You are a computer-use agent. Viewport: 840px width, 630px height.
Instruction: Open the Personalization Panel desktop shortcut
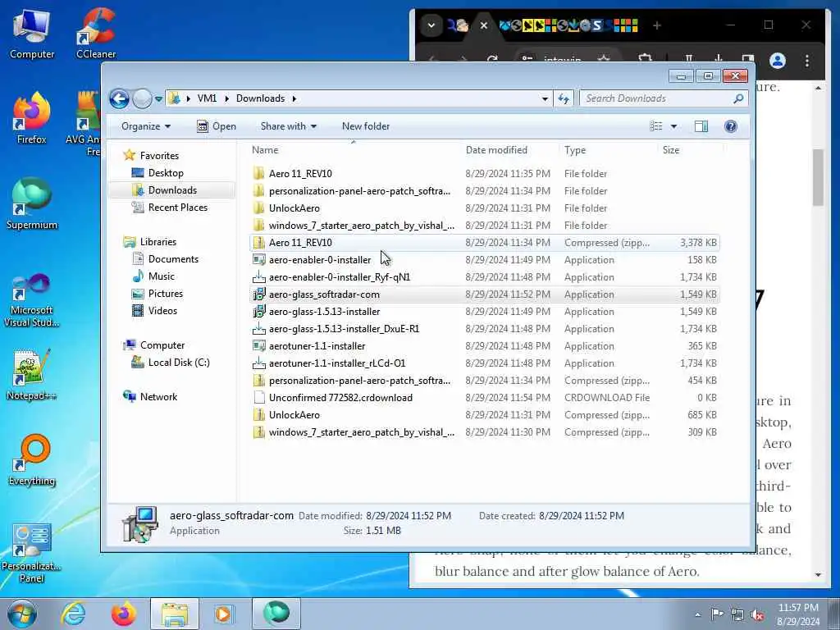[x=32, y=553]
